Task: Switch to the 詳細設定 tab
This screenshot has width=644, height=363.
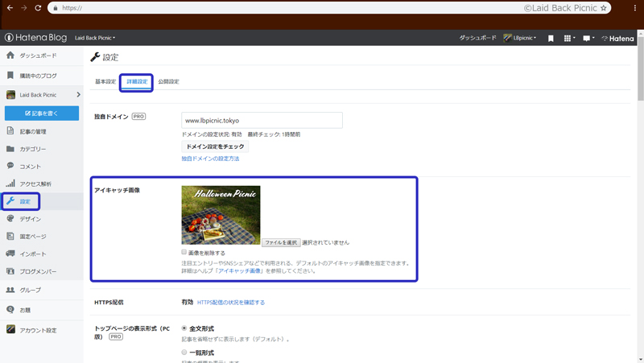Action: tap(137, 82)
